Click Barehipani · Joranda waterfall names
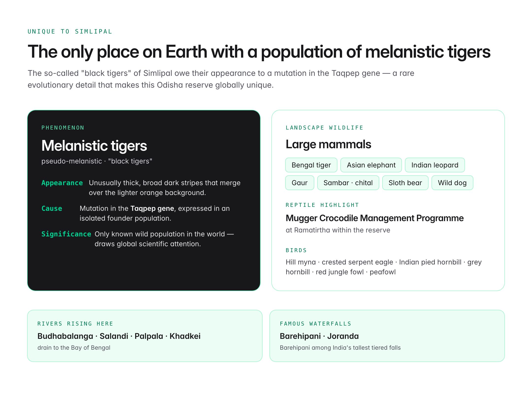 (x=319, y=336)
